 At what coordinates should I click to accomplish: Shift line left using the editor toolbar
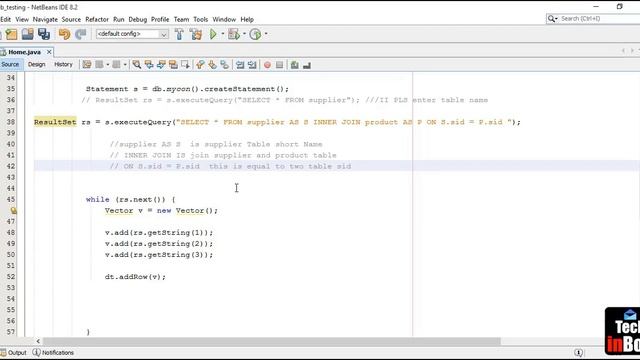[240, 65]
